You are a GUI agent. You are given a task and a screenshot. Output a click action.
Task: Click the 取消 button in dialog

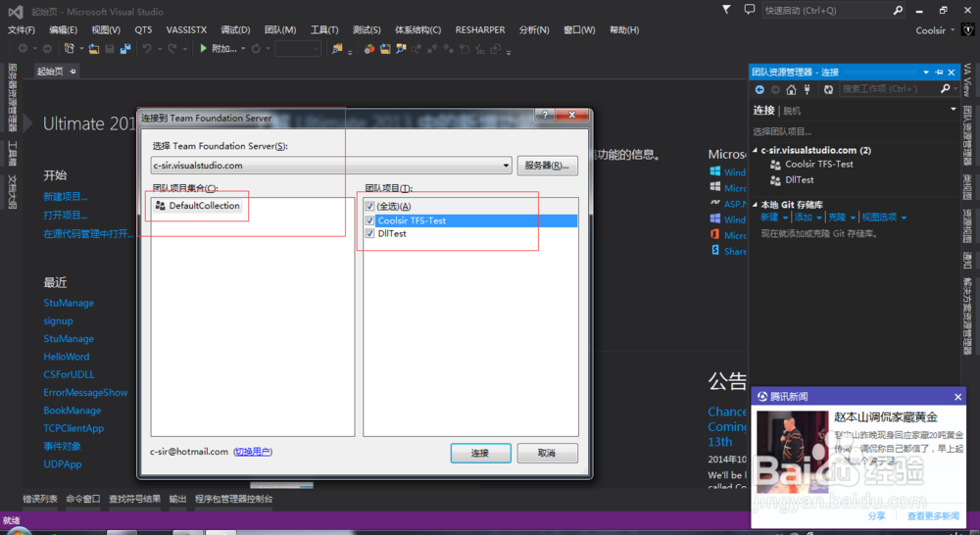547,453
